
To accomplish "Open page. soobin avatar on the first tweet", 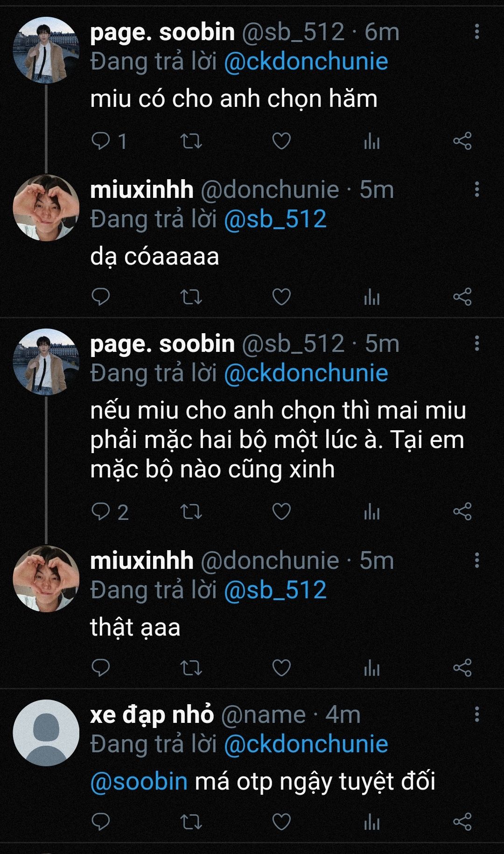I will pyautogui.click(x=46, y=50).
